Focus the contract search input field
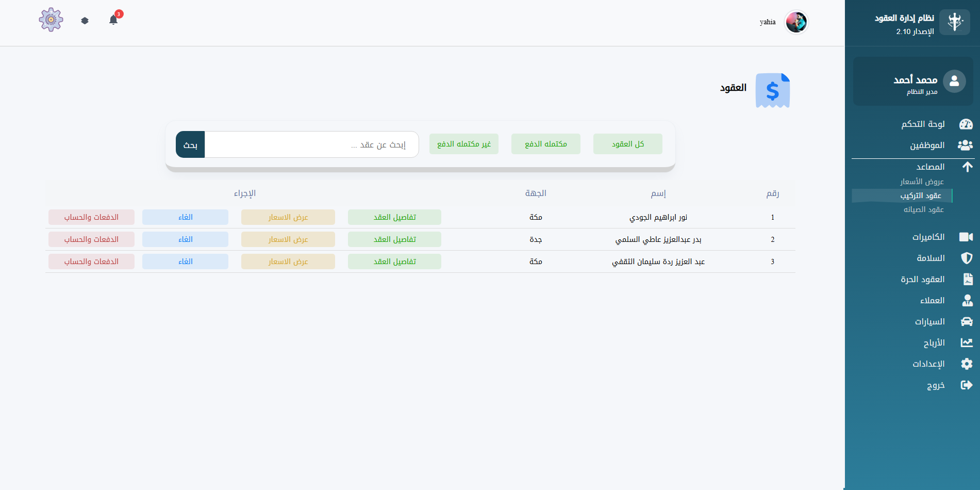This screenshot has height=490, width=980. pos(311,145)
